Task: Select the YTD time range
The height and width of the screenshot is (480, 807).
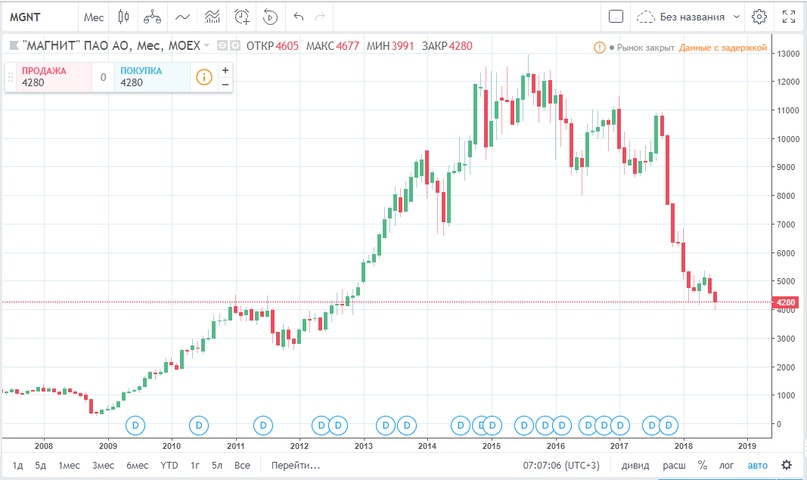Action: pyautogui.click(x=170, y=466)
